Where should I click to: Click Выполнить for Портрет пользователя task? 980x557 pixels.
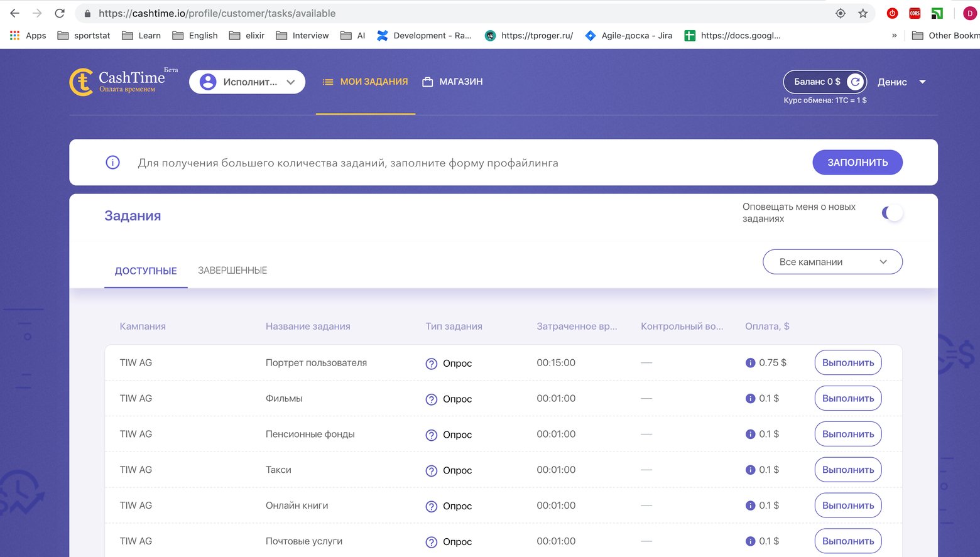(848, 362)
